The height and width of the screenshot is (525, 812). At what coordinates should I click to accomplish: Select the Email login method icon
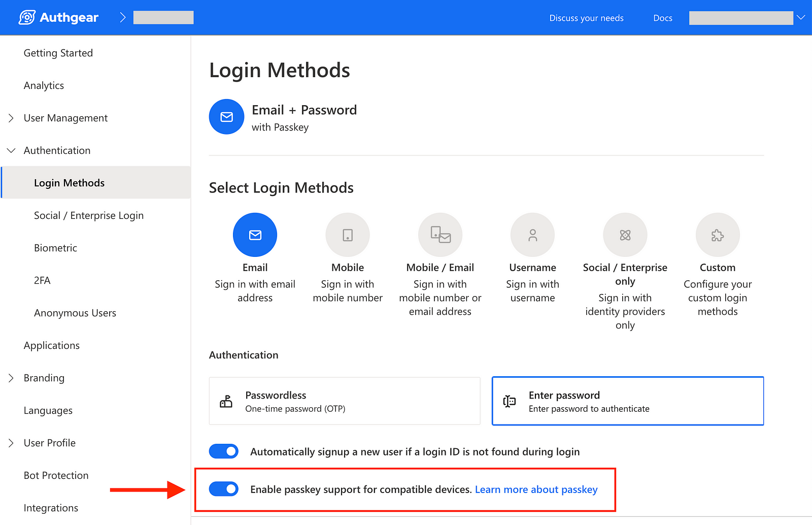click(255, 235)
